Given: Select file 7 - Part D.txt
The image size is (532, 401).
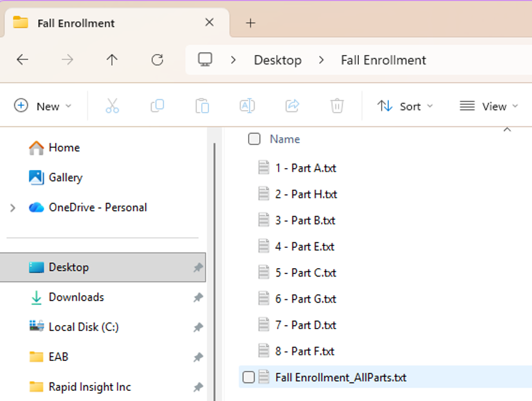Looking at the screenshot, I should click(306, 325).
